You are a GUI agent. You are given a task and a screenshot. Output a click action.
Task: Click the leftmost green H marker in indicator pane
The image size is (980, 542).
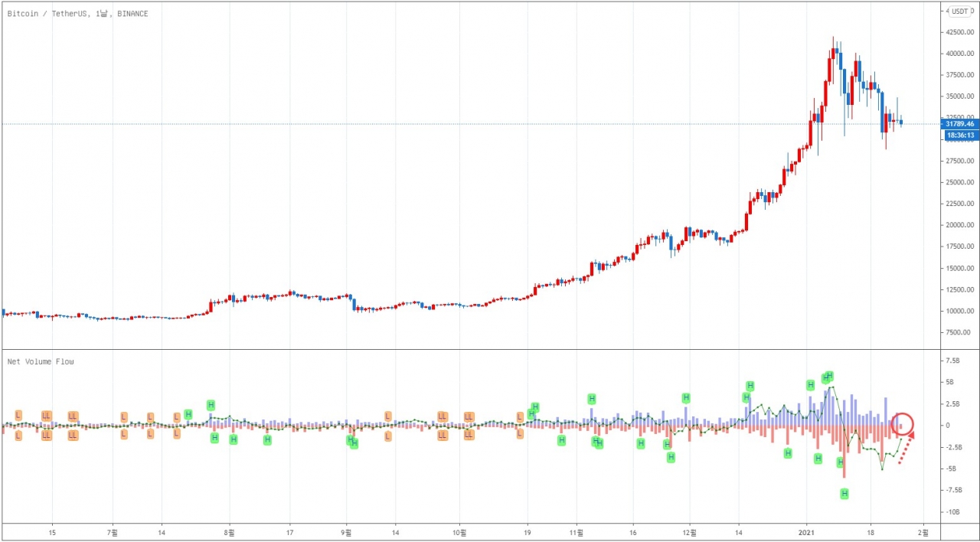pos(188,414)
